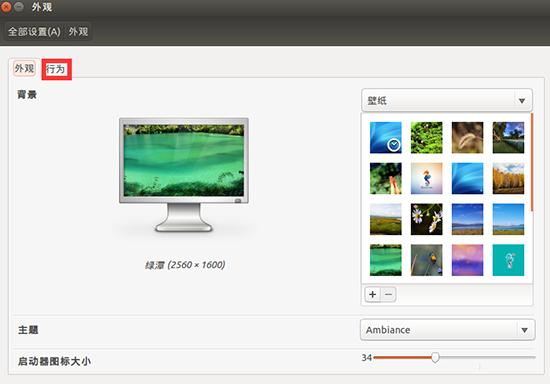Choose the brown wheat grass wallpaper
Image resolution: width=550 pixels, height=384 pixels.
pos(467,137)
